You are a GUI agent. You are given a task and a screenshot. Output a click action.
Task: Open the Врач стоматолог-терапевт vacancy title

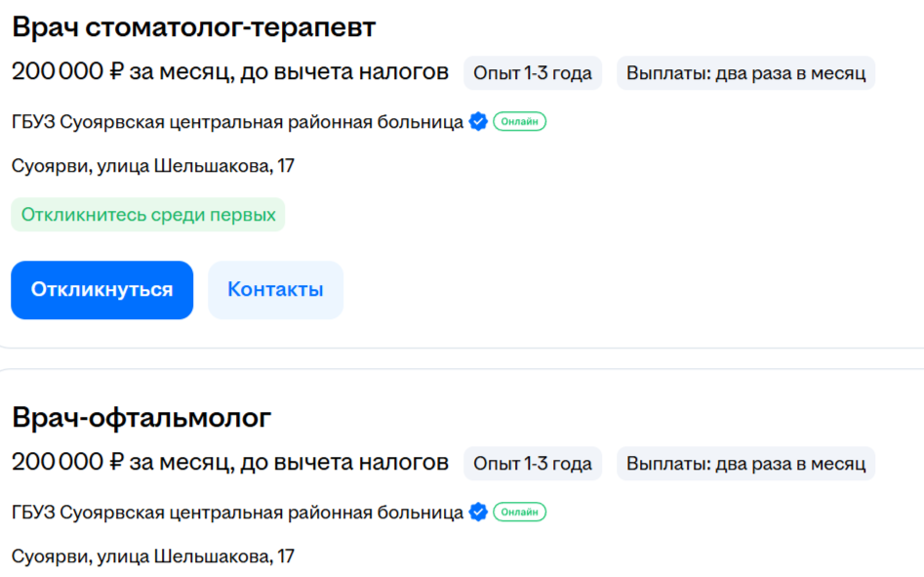click(193, 27)
